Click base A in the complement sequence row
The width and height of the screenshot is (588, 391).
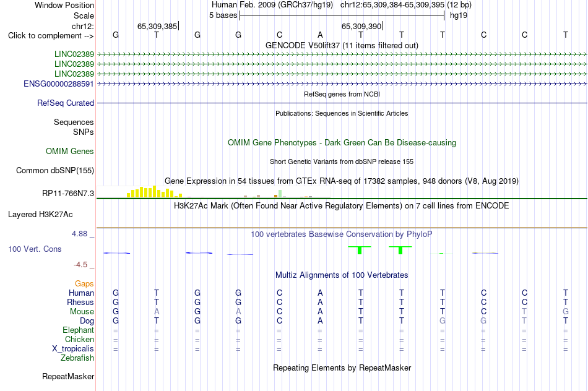(320, 35)
